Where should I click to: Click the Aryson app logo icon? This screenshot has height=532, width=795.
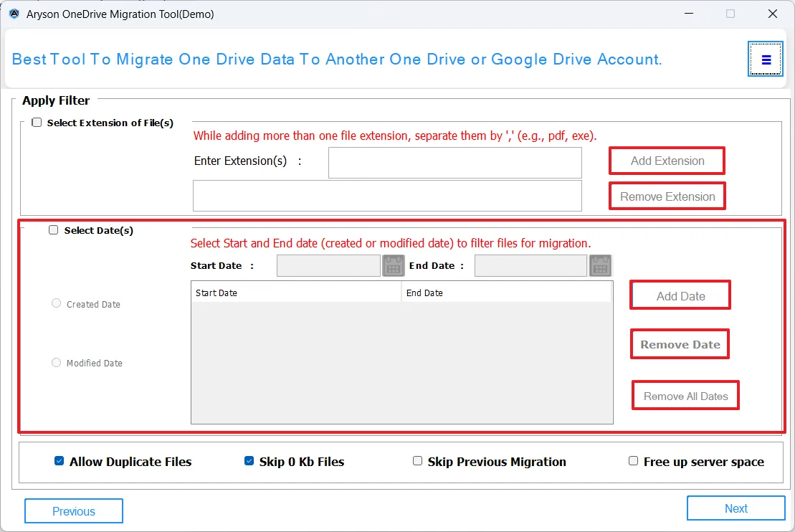click(x=14, y=14)
